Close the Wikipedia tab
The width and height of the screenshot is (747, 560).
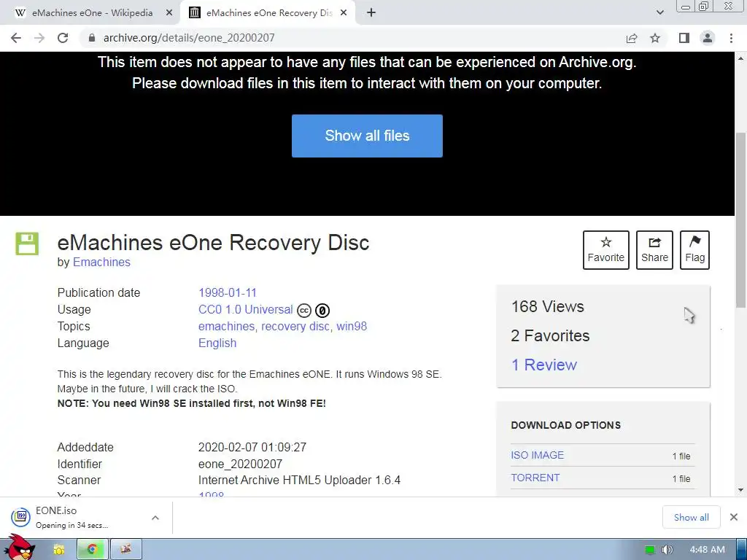(169, 13)
